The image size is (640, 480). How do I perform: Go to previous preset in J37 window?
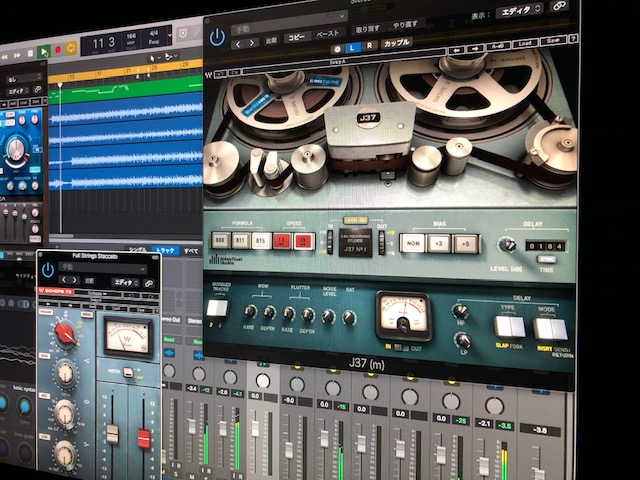click(x=239, y=43)
